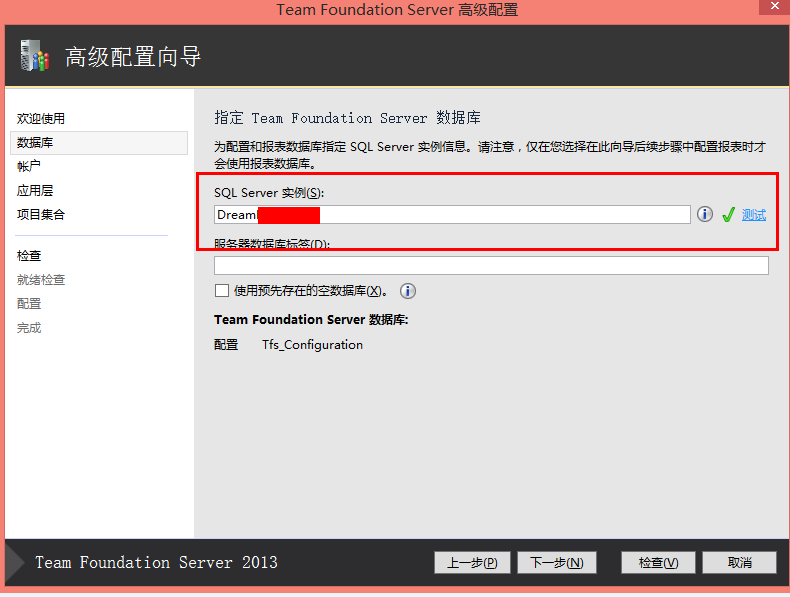Image resolution: width=790 pixels, height=597 pixels.
Task: Click the 上一步(P) previous button
Action: [472, 562]
